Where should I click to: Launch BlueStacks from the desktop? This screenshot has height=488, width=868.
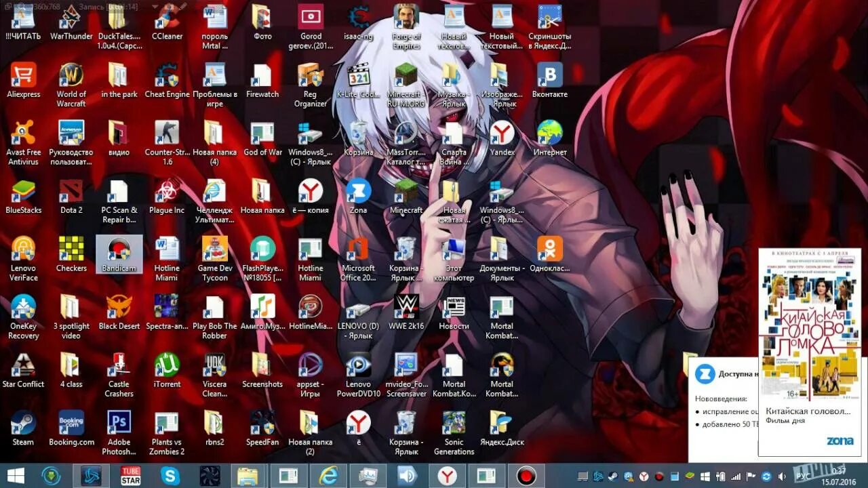click(x=24, y=197)
